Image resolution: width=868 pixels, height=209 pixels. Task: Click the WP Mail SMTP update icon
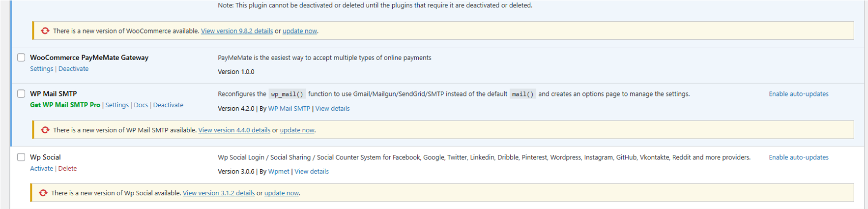(45, 130)
